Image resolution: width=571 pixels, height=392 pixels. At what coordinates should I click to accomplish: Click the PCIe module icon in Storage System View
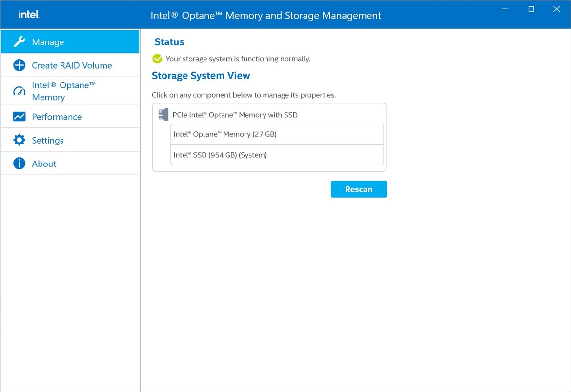coord(163,114)
